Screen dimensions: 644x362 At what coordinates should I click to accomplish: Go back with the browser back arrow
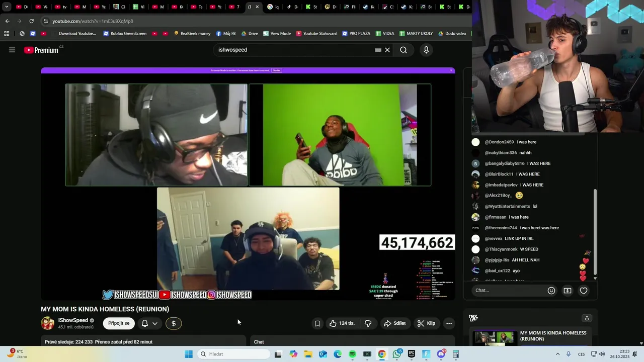coord(7,21)
